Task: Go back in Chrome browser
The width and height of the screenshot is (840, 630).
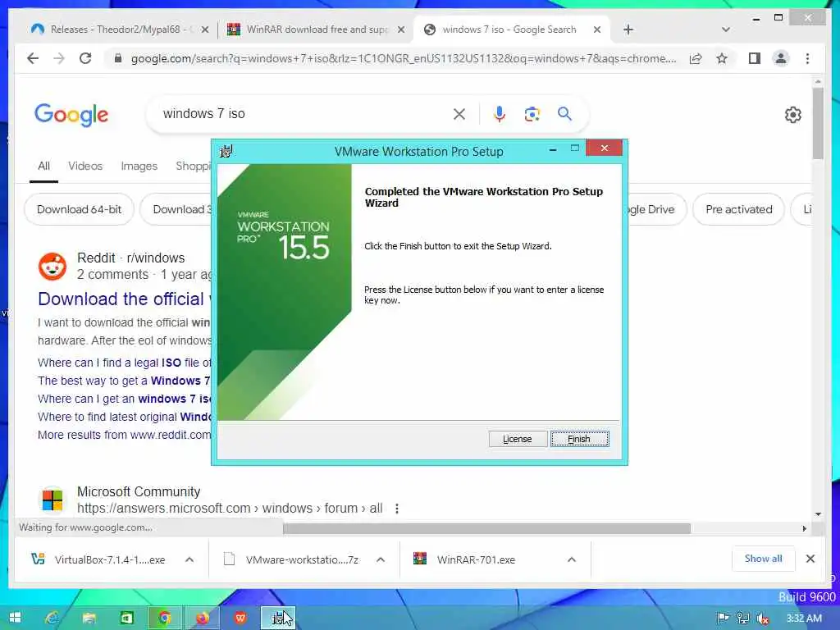Action: (x=33, y=58)
